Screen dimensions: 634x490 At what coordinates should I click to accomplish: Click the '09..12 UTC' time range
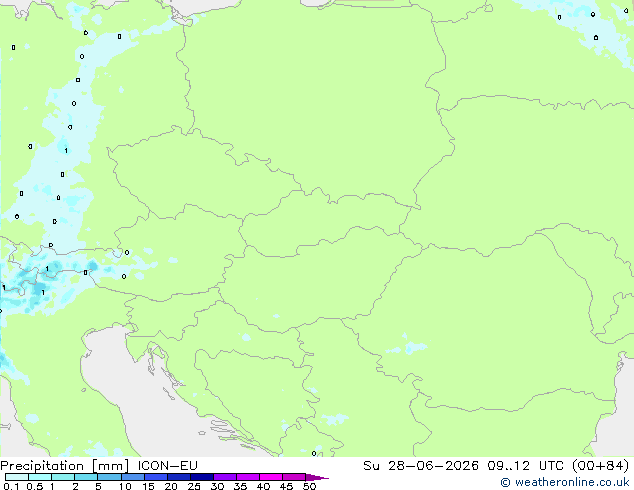526,465
